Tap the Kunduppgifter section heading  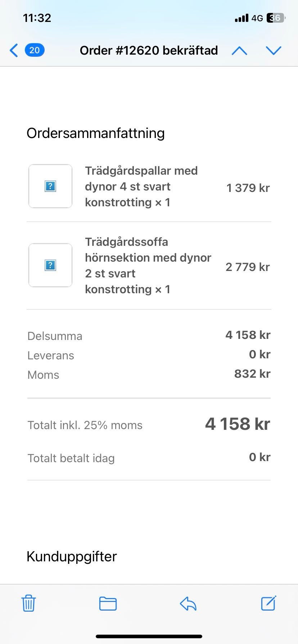pyautogui.click(x=72, y=556)
